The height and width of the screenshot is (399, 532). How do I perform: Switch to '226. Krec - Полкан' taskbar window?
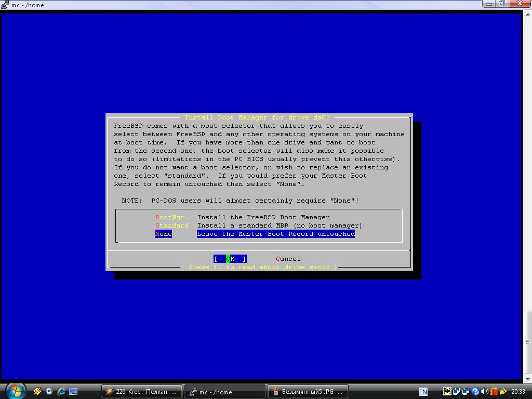[142, 392]
